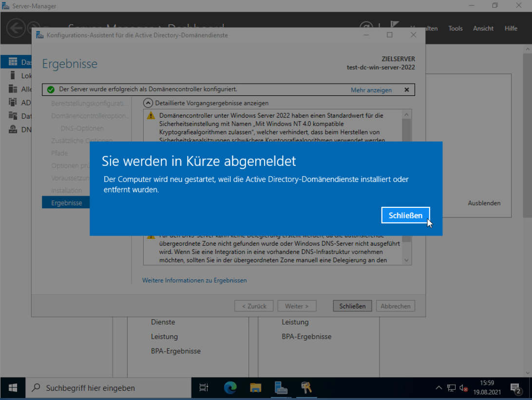The image size is (532, 400).
Task: Click the muted volume icon in the tray
Action: pos(463,388)
